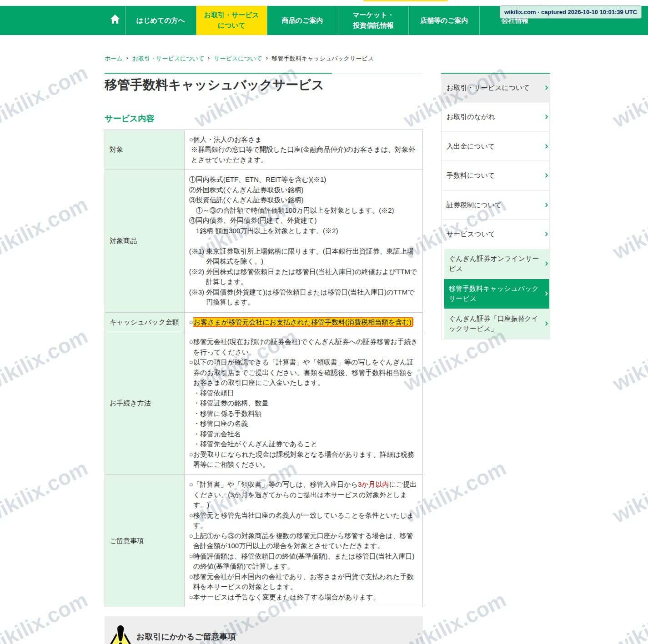Click the chevron beside ぐんぎん証券オンラインサービス
The height and width of the screenshot is (644, 648).
point(546,264)
